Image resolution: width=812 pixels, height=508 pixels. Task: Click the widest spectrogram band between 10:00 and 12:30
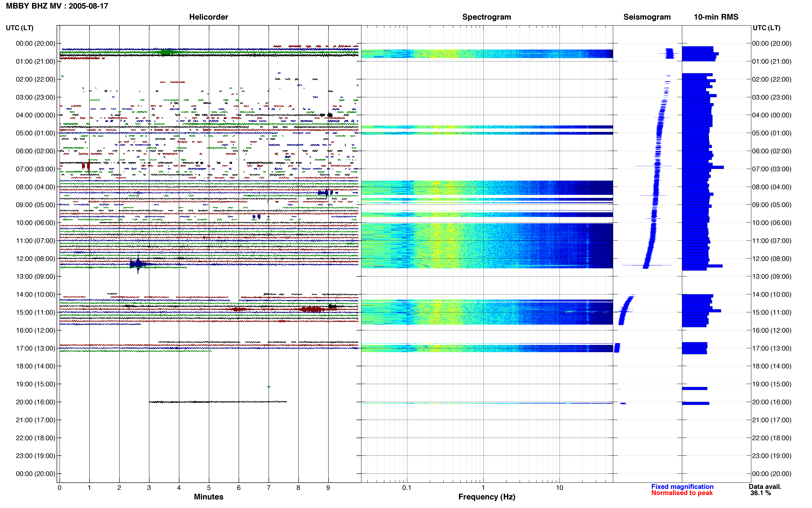click(x=487, y=246)
